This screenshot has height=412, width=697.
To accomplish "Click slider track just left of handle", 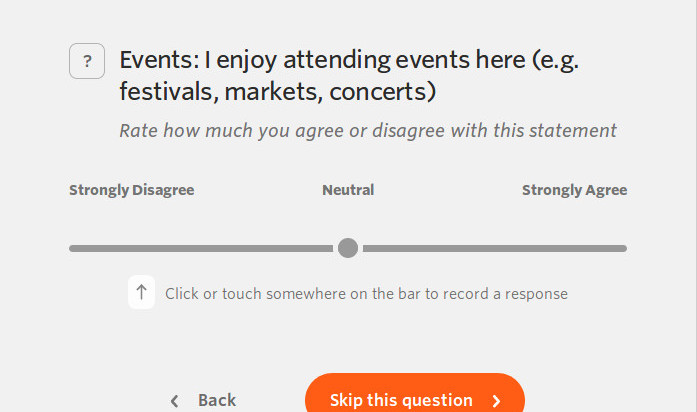I will click(322, 248).
